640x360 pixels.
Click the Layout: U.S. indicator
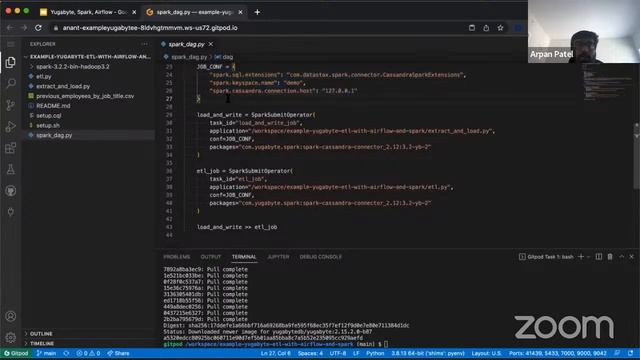pos(486,353)
